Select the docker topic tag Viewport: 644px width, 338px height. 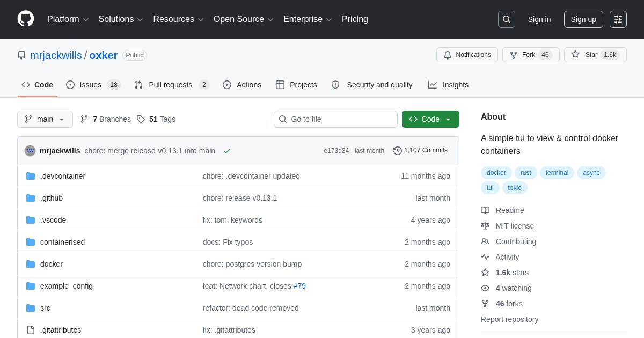496,173
